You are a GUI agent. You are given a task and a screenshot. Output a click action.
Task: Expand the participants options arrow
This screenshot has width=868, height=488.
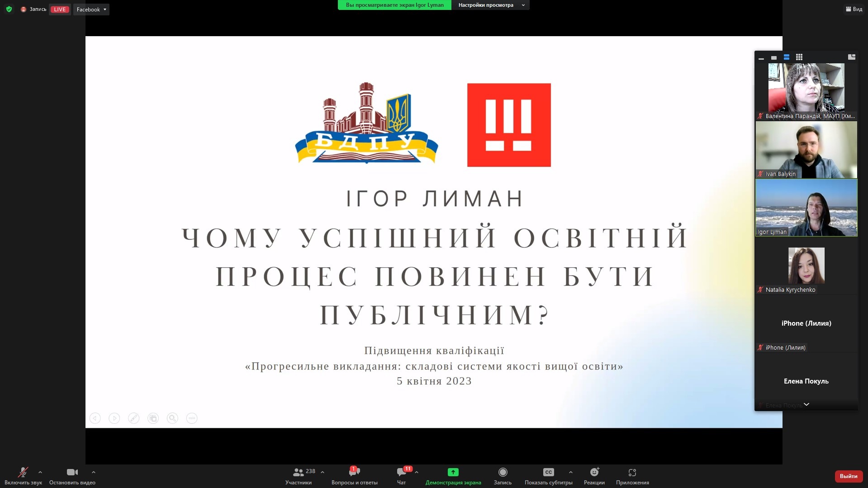pyautogui.click(x=323, y=472)
